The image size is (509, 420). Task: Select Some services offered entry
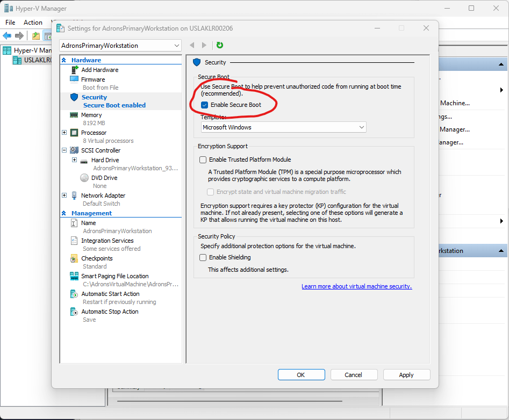click(x=112, y=249)
